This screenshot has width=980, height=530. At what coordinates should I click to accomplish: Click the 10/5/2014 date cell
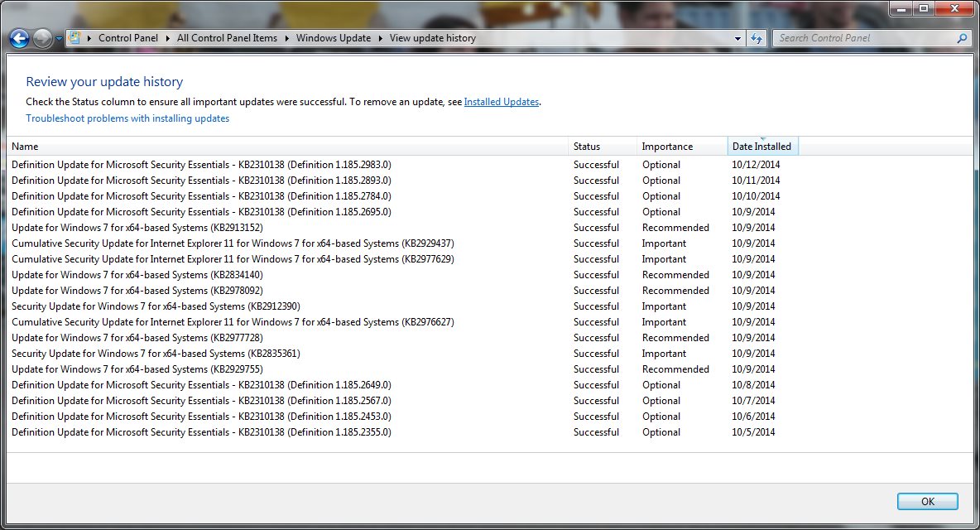pyautogui.click(x=753, y=432)
